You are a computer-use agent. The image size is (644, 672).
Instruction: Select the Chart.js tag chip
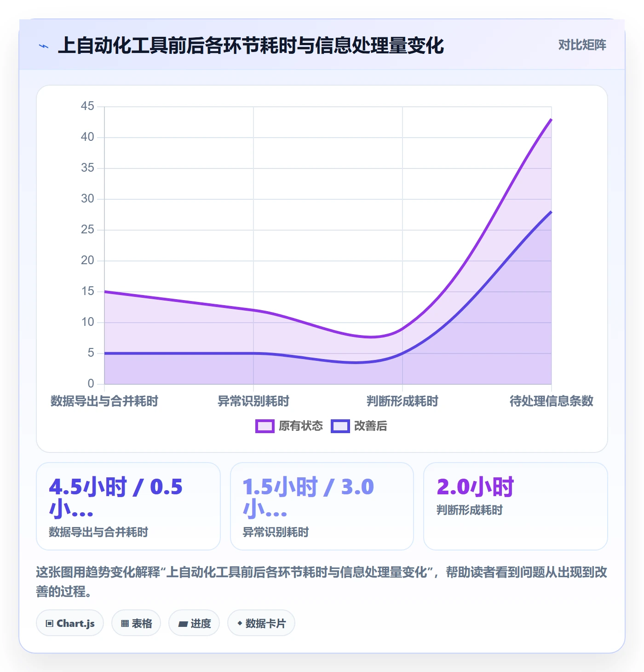click(x=70, y=623)
